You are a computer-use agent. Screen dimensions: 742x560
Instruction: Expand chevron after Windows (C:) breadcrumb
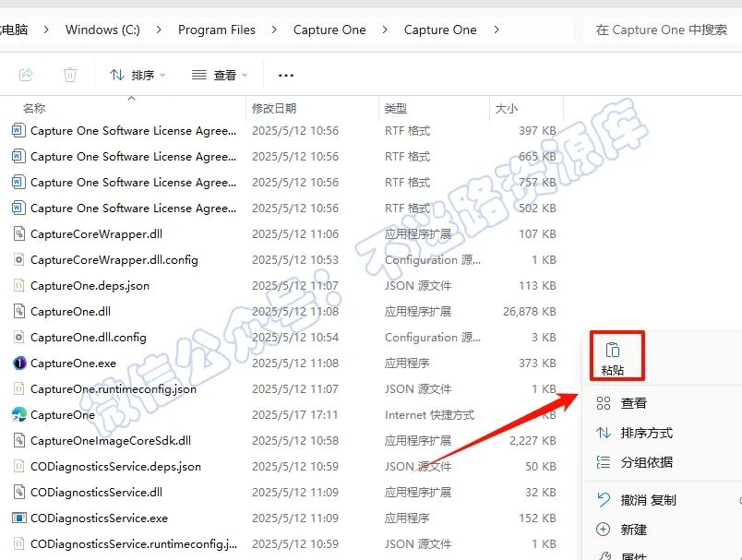pos(159,30)
